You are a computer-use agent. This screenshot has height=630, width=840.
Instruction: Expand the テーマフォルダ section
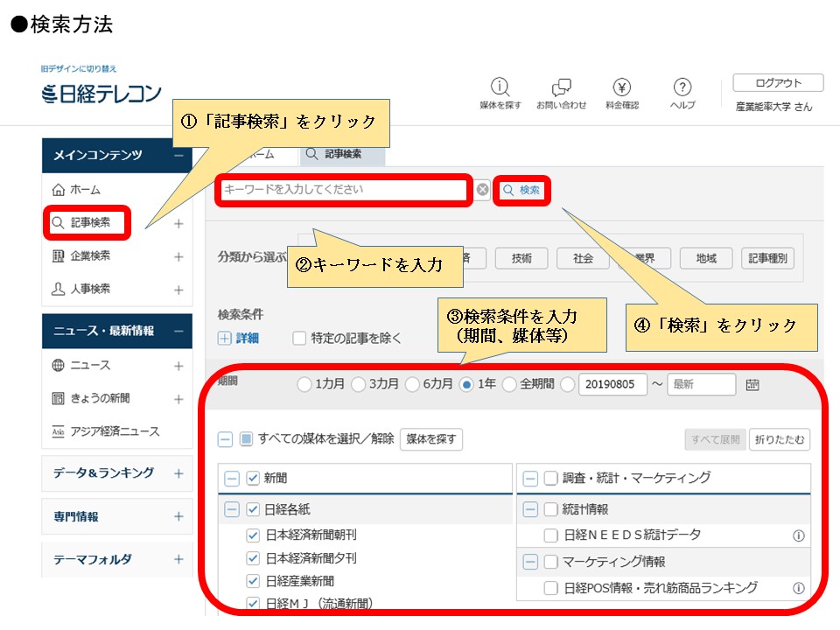(x=178, y=559)
